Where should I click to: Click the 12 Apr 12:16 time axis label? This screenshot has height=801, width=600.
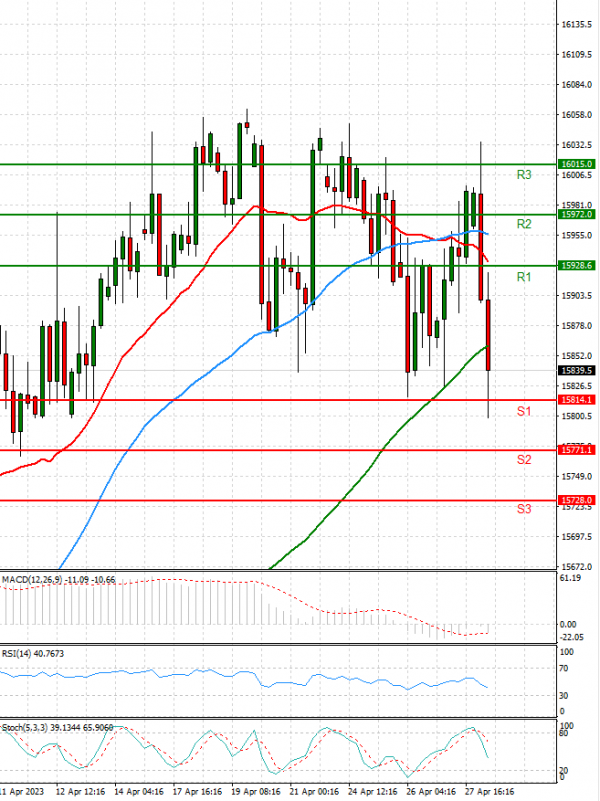[80, 792]
